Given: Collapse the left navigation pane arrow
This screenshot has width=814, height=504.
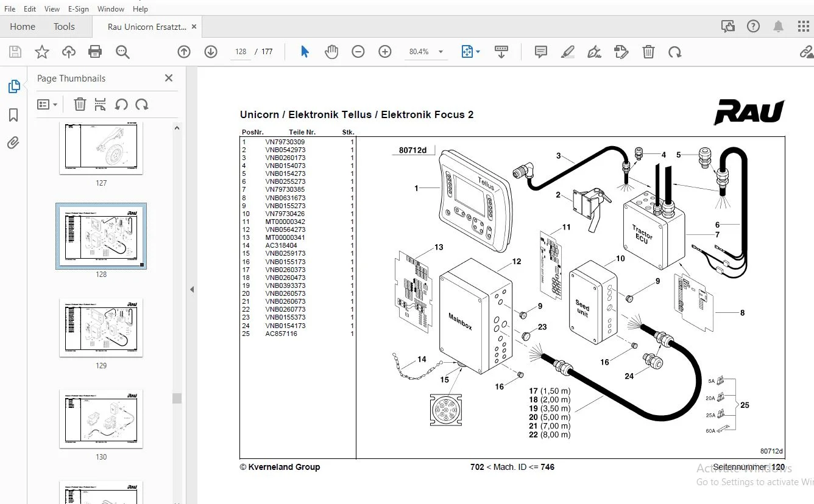Looking at the screenshot, I should pyautogui.click(x=192, y=290).
